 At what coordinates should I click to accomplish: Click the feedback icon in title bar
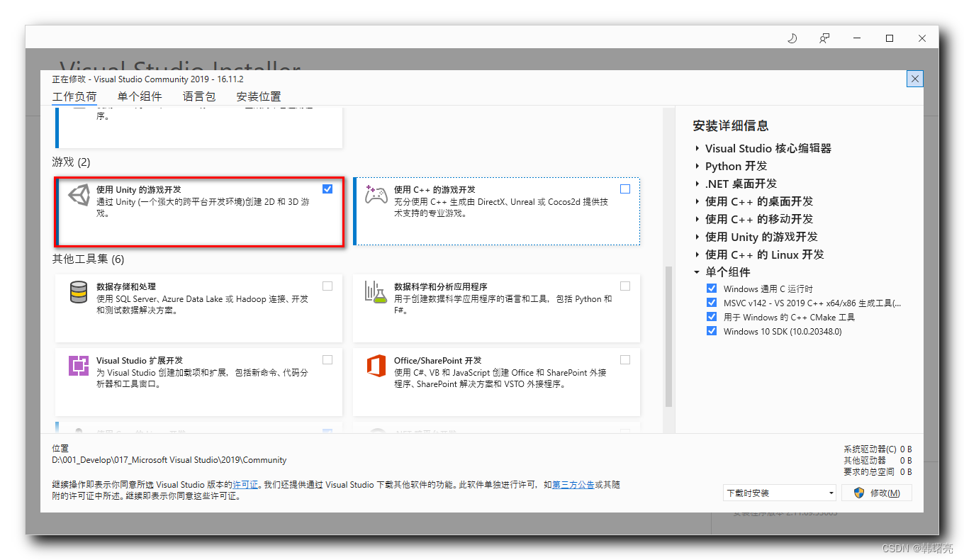click(x=824, y=38)
